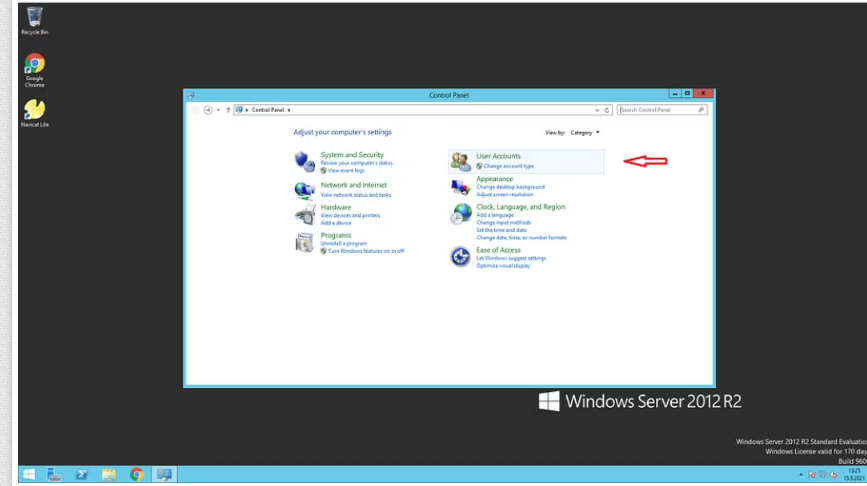Image resolution: width=867 pixels, height=486 pixels.
Task: Open Chrome from the taskbar
Action: (137, 474)
